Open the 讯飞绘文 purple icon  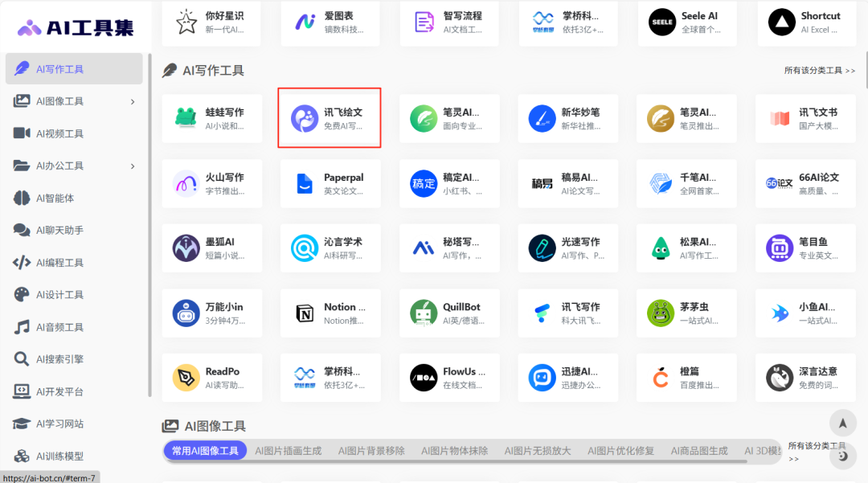tap(305, 118)
